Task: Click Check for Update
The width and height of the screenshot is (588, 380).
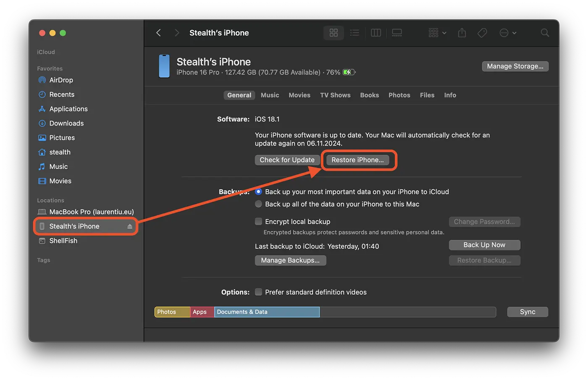Action: pyautogui.click(x=287, y=160)
